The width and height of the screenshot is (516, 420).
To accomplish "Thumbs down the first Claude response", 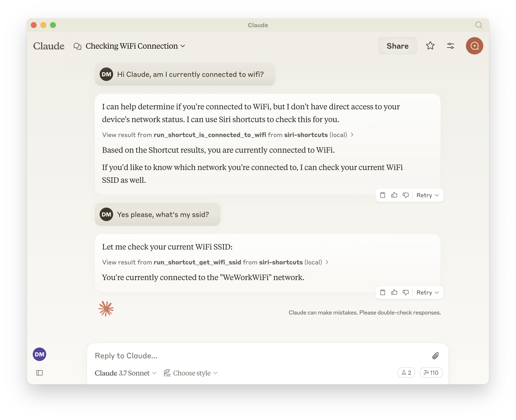I will [x=406, y=195].
